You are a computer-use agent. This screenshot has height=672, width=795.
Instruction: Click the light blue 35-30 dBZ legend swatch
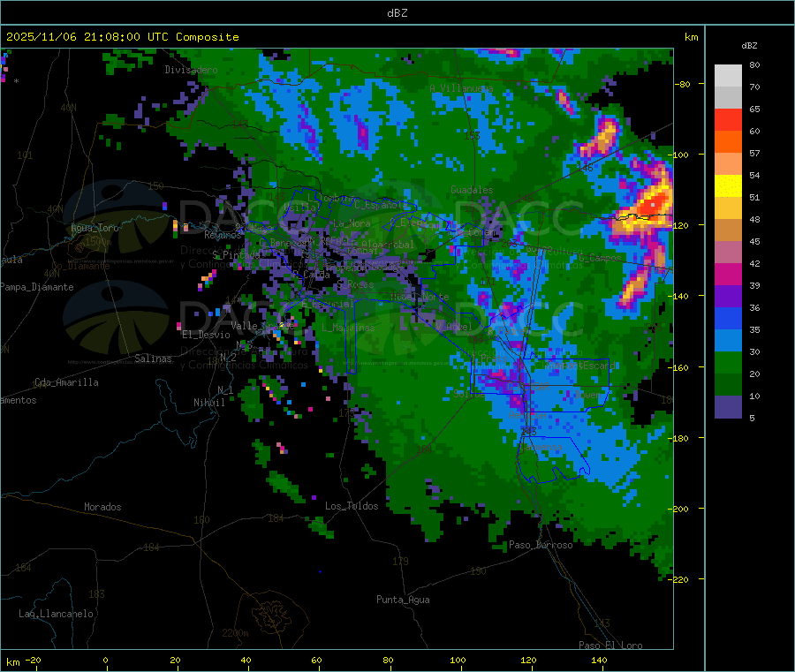[728, 341]
